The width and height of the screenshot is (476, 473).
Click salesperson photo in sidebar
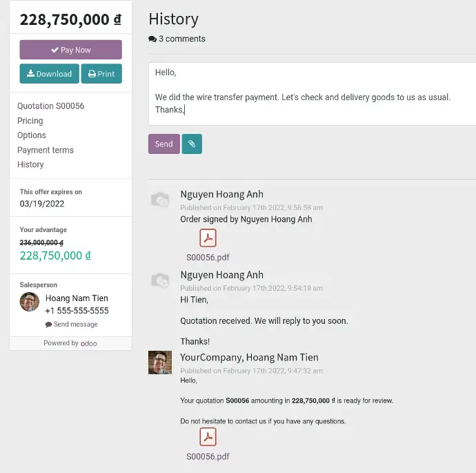29,302
